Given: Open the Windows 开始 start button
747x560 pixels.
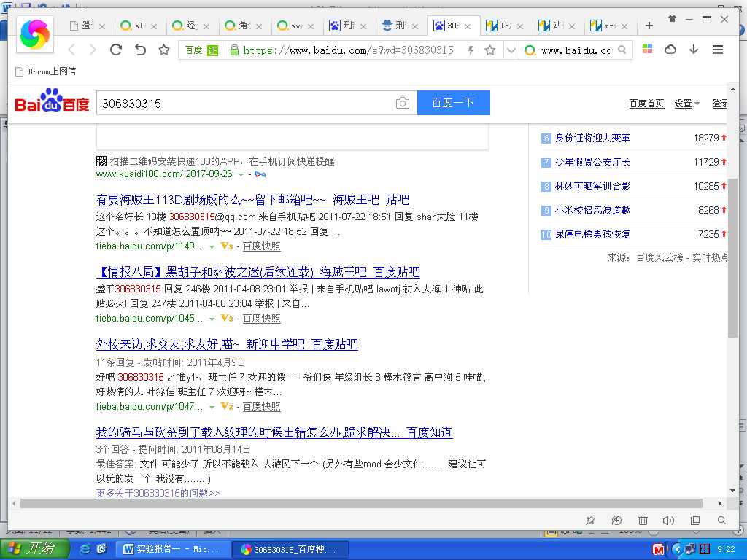Looking at the screenshot, I should coord(35,549).
